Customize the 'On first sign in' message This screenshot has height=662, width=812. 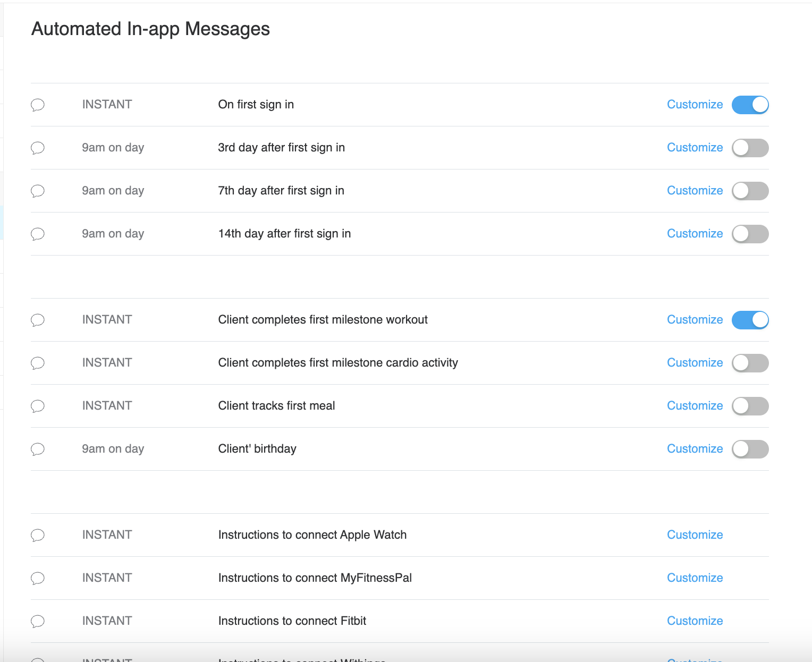click(695, 105)
